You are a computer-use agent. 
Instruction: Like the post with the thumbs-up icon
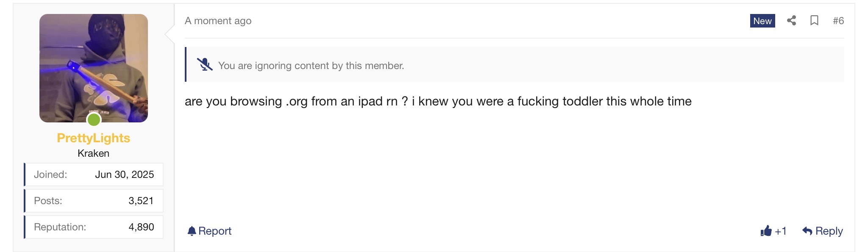[766, 231]
